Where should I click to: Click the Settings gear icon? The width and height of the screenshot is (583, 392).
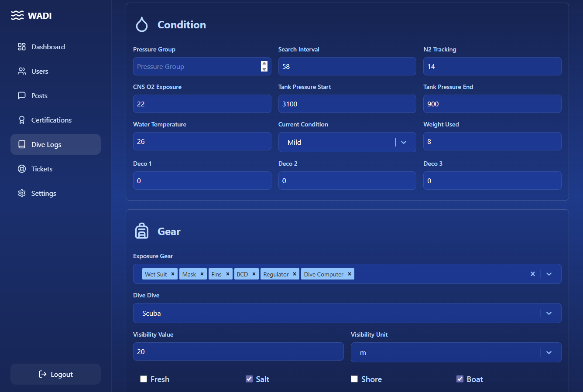pos(22,193)
